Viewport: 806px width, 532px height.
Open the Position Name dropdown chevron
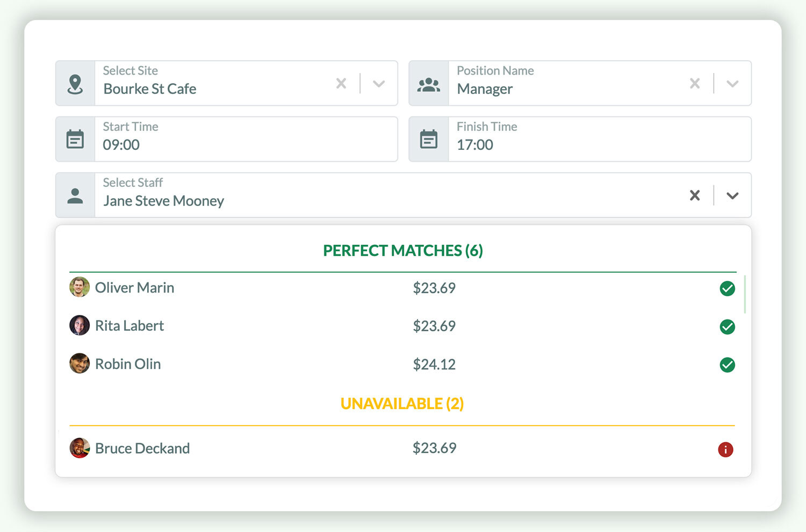732,84
